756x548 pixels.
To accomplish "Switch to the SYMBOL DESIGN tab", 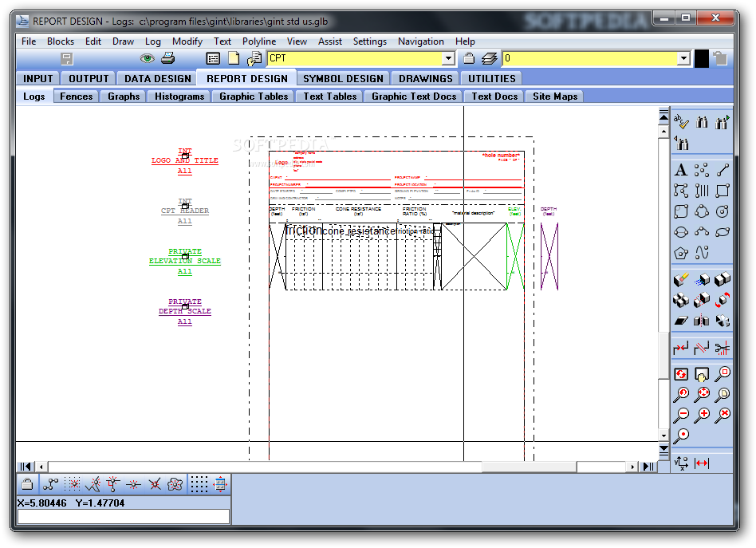I will (343, 79).
